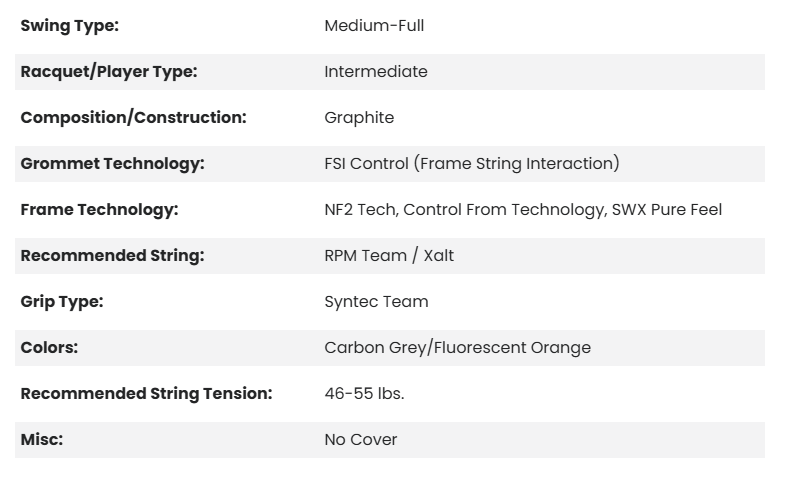Click the Frame Technology label
794x500 pixels.
(99, 210)
